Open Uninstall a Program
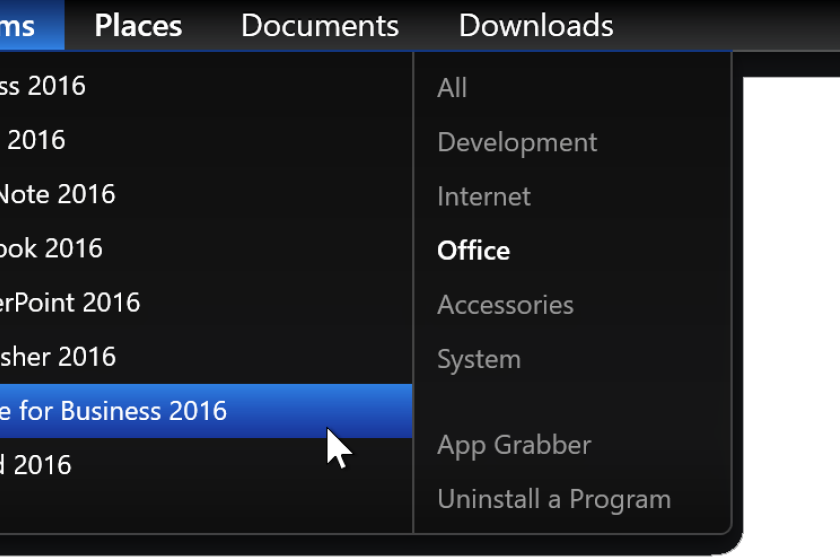This screenshot has height=560, width=840. (554, 499)
